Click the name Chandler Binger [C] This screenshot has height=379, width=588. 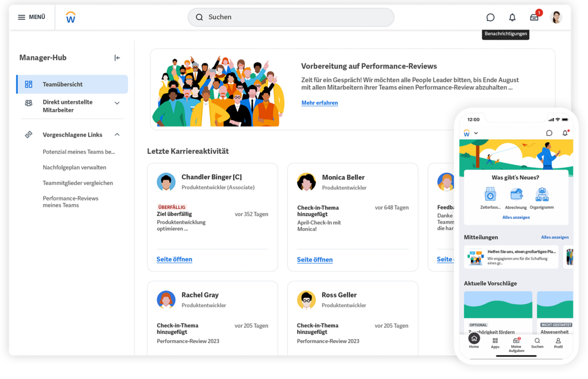(x=212, y=177)
